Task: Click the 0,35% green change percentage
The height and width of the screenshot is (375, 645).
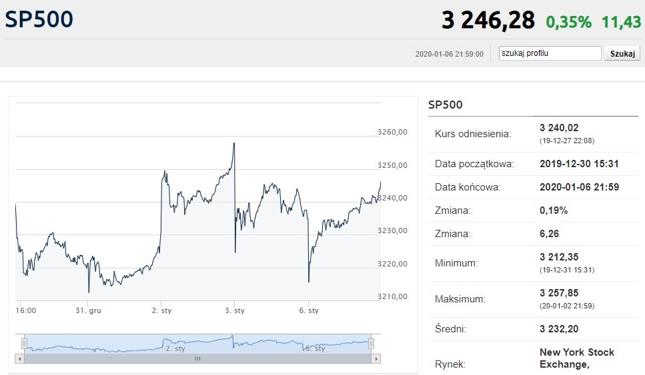Action: 569,22
